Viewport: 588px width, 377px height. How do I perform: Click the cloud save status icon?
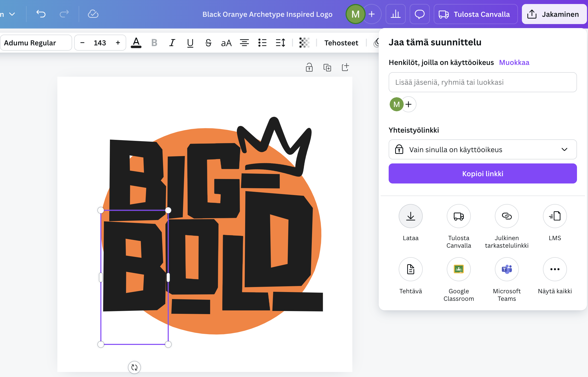(x=93, y=14)
